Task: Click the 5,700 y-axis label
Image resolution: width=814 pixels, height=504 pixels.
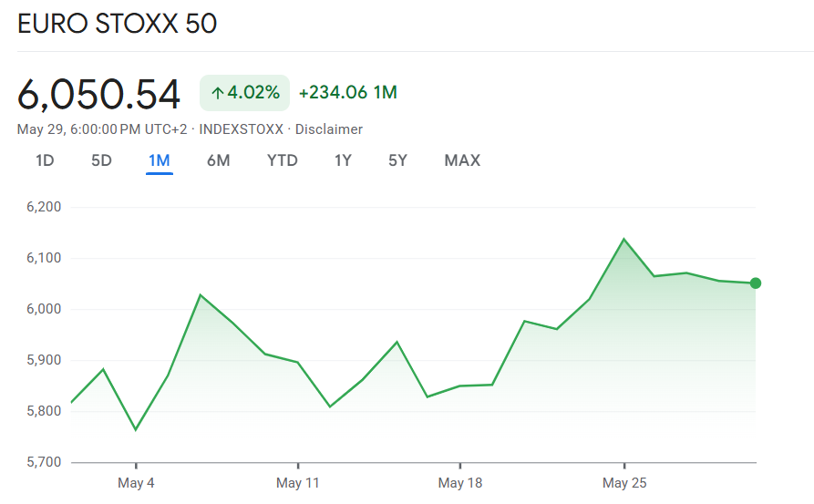Action: point(44,462)
